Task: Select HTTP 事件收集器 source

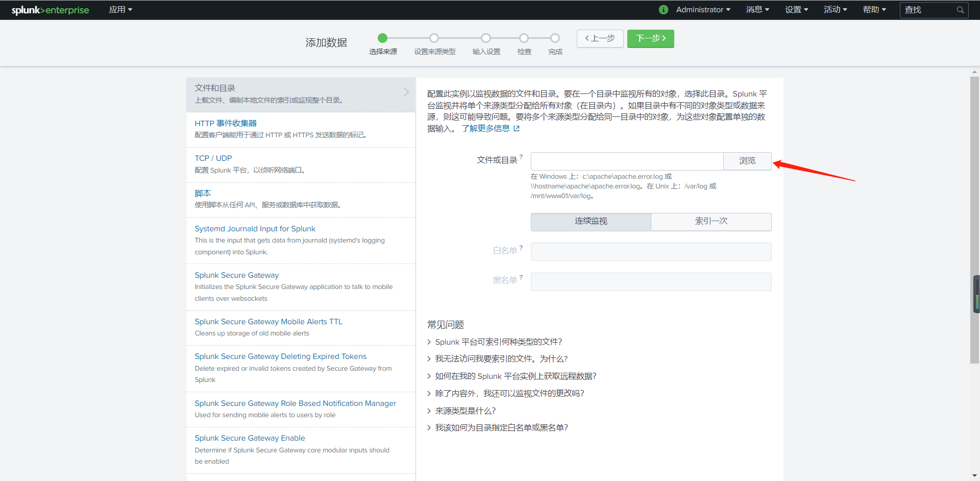Action: pos(301,130)
